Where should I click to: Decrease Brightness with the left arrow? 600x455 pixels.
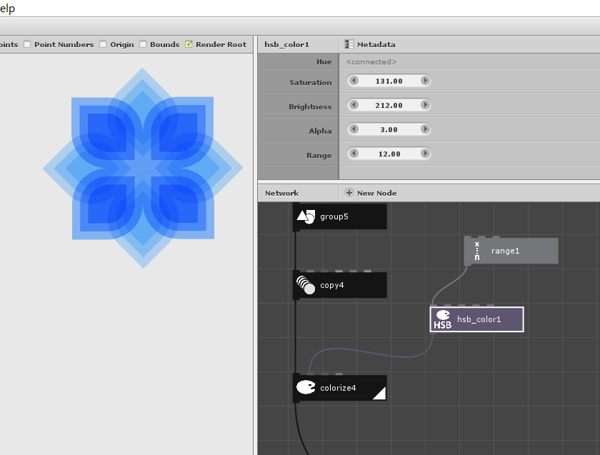354,105
